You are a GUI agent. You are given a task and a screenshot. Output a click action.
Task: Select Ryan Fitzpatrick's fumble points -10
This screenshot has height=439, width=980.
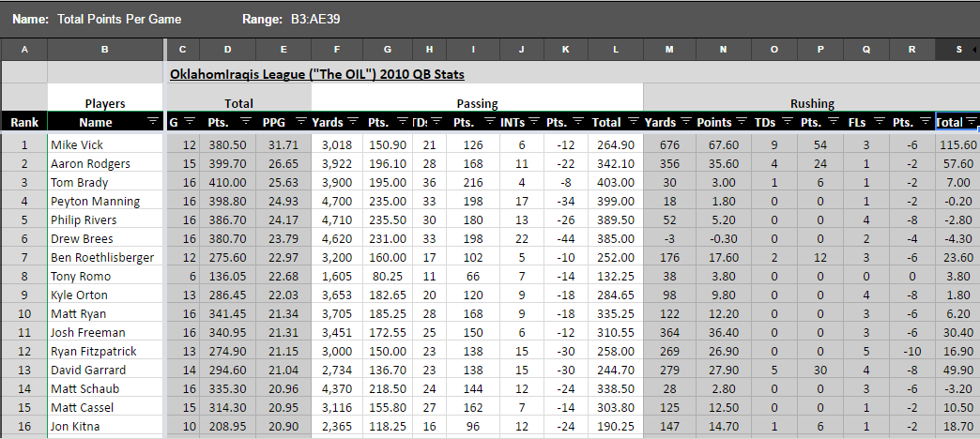click(x=911, y=351)
